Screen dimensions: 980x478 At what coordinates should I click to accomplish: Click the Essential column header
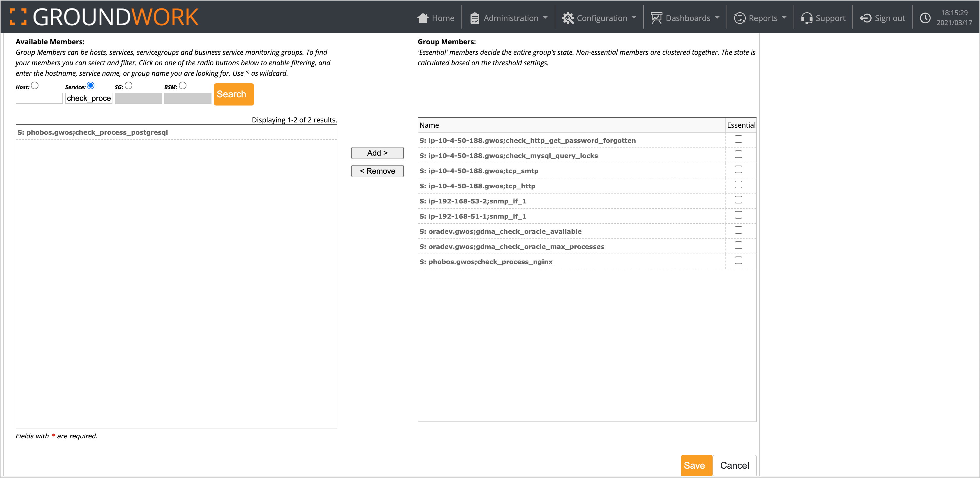[741, 125]
